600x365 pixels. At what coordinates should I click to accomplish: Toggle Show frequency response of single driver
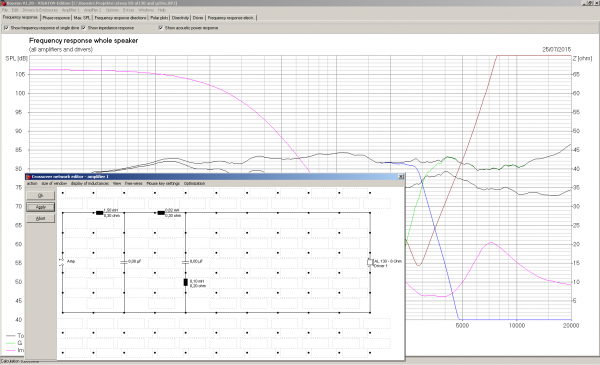pyautogui.click(x=6, y=28)
